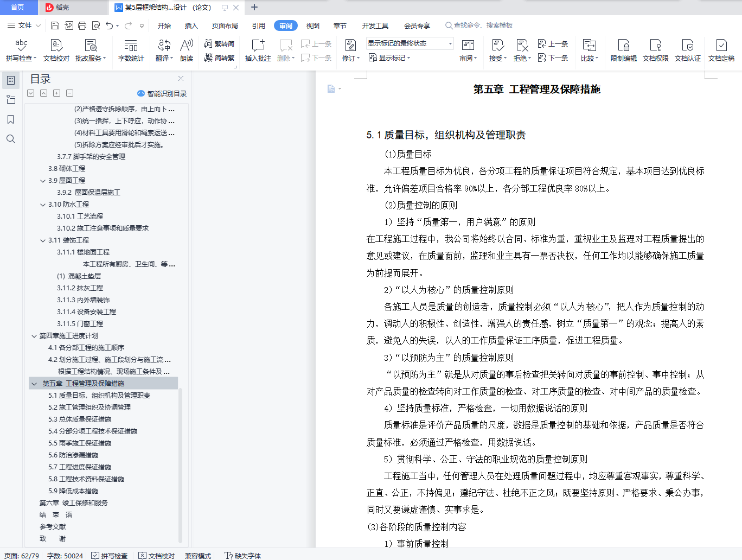This screenshot has width=742, height=560.
Task: Open the 首页 home tab
Action: [18, 8]
